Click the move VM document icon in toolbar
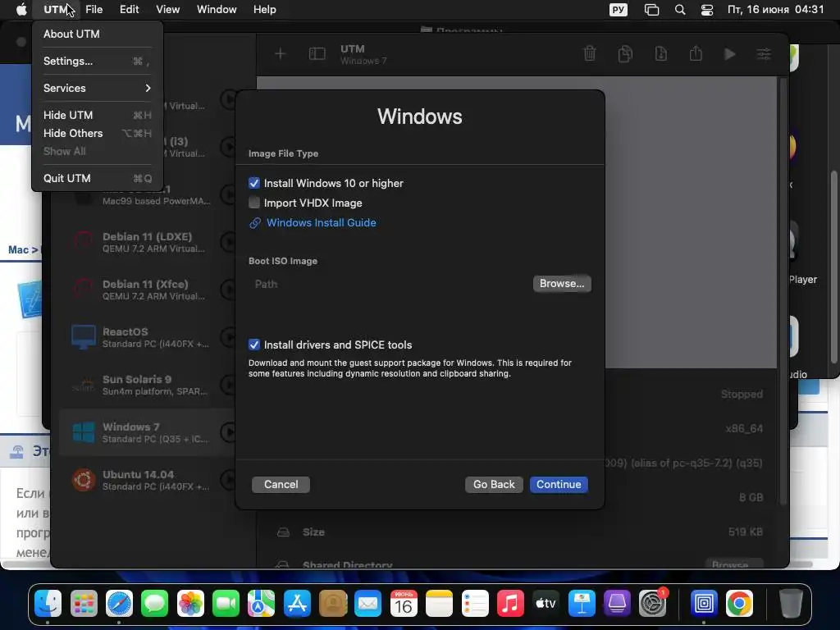The width and height of the screenshot is (840, 630). 661,53
